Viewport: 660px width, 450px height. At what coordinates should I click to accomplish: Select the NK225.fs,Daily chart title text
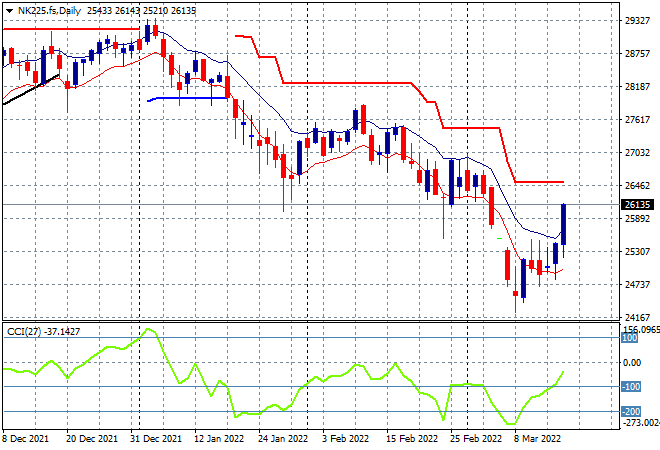tap(49, 11)
